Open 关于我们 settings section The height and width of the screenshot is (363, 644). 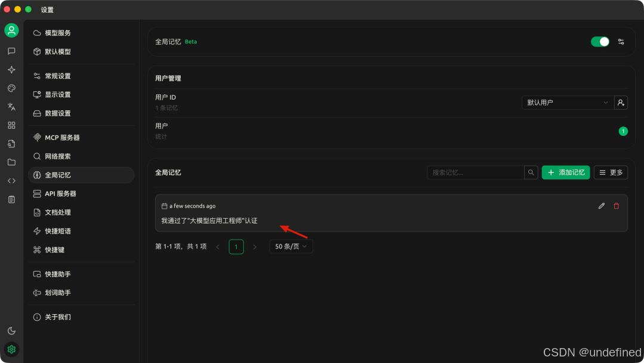click(x=81, y=317)
